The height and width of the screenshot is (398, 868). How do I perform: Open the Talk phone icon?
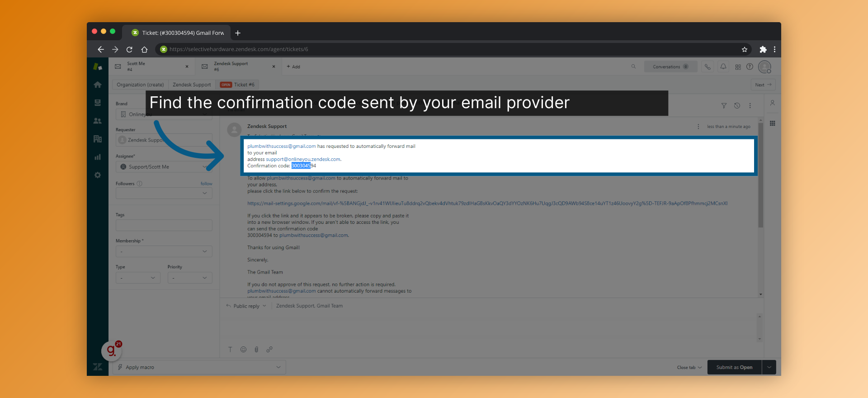(x=708, y=66)
